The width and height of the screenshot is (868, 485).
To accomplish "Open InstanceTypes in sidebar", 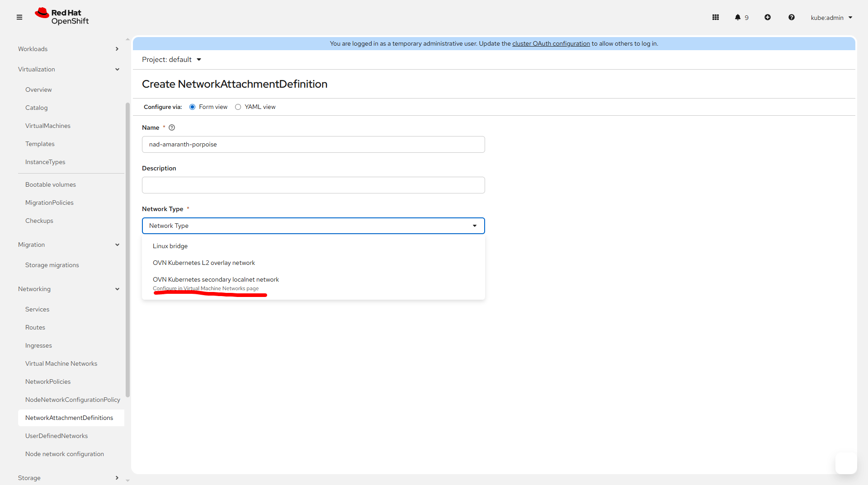I will click(45, 162).
